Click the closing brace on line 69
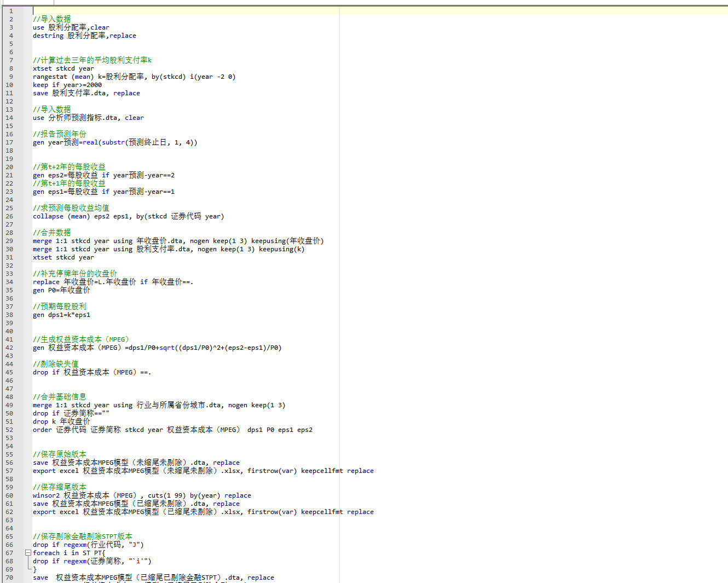728x583 pixels. tap(34, 569)
